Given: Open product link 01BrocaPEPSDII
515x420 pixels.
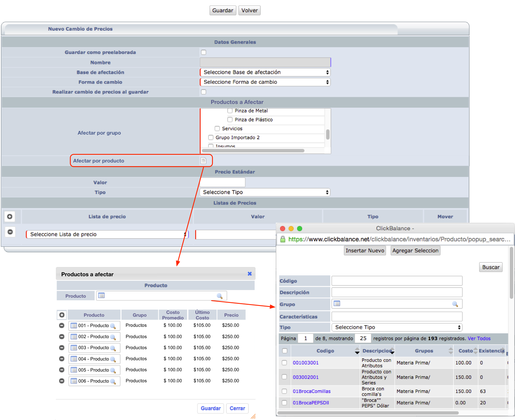Looking at the screenshot, I should coord(311,403).
